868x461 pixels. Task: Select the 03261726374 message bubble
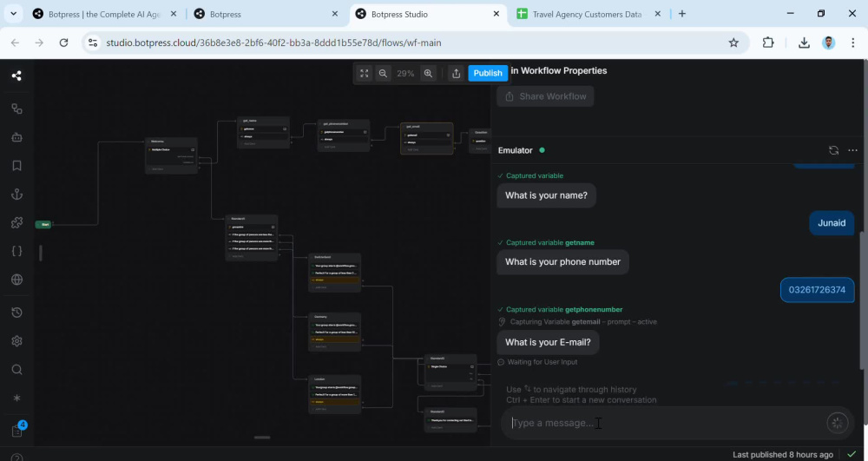[x=817, y=289]
